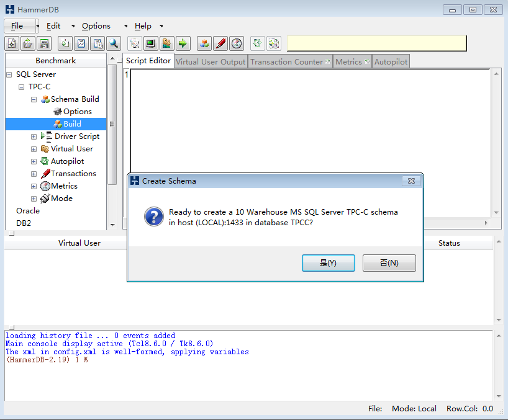Select Oracle in the Benchmark tree

[x=28, y=211]
